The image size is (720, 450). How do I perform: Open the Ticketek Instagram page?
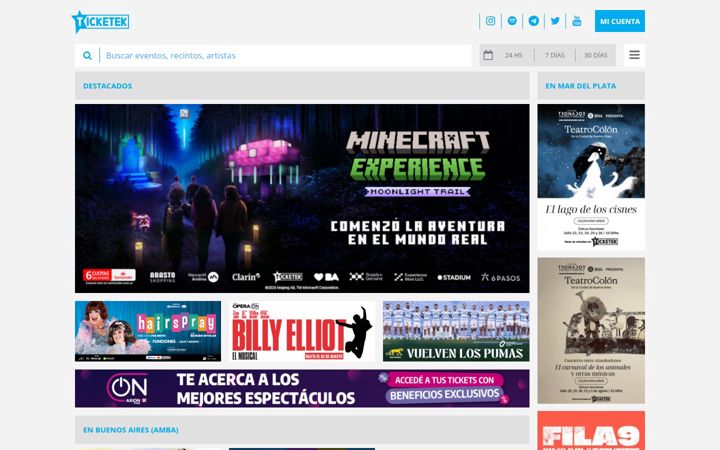(x=490, y=21)
